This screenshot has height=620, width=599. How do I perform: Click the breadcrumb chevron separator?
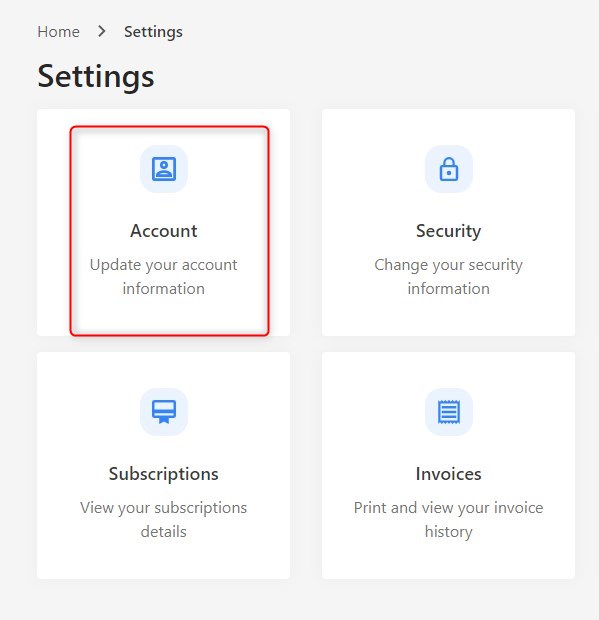pos(102,31)
